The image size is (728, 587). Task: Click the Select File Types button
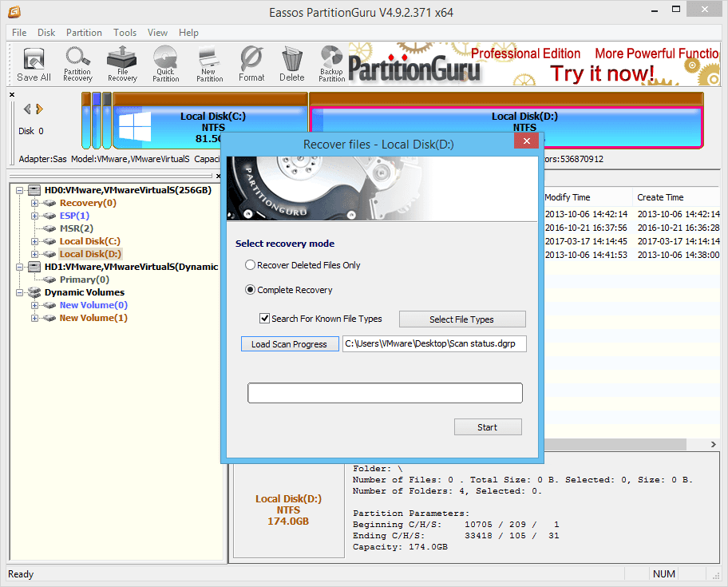tap(462, 319)
